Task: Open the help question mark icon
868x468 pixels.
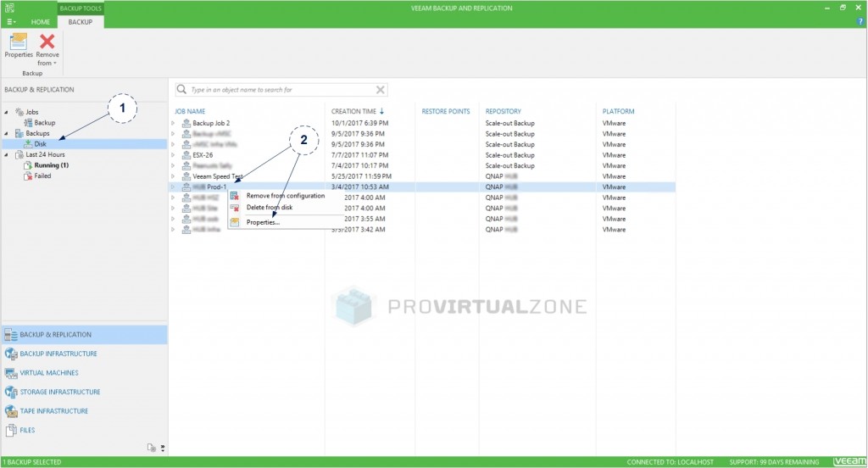Action: pyautogui.click(x=860, y=21)
